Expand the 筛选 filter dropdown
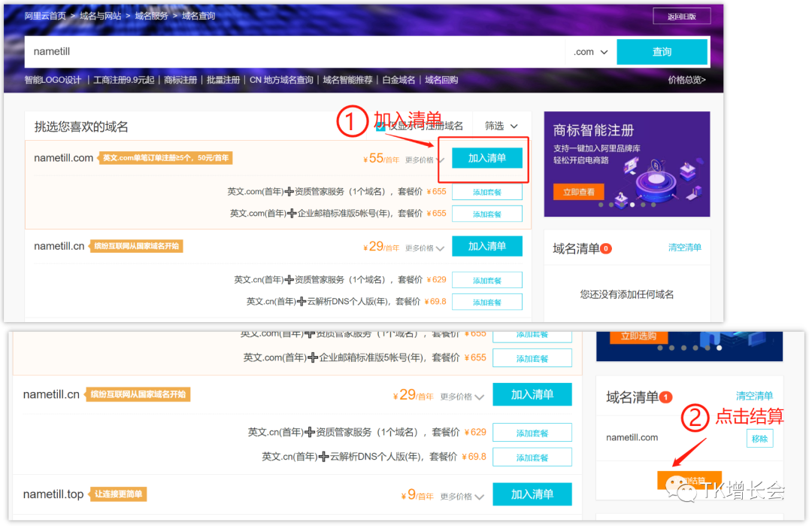 click(x=501, y=126)
